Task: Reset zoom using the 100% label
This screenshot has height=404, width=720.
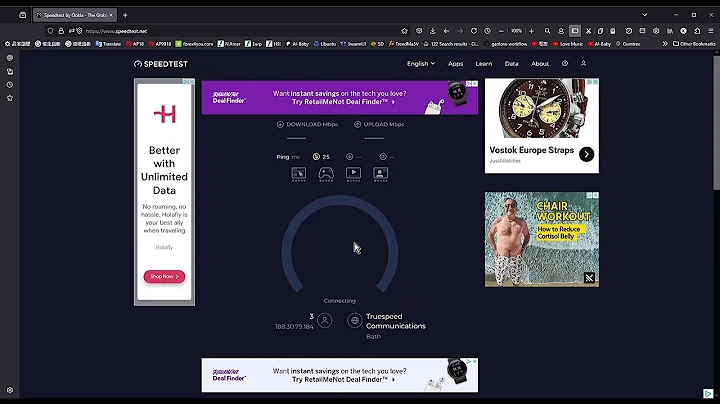Action: [x=516, y=31]
